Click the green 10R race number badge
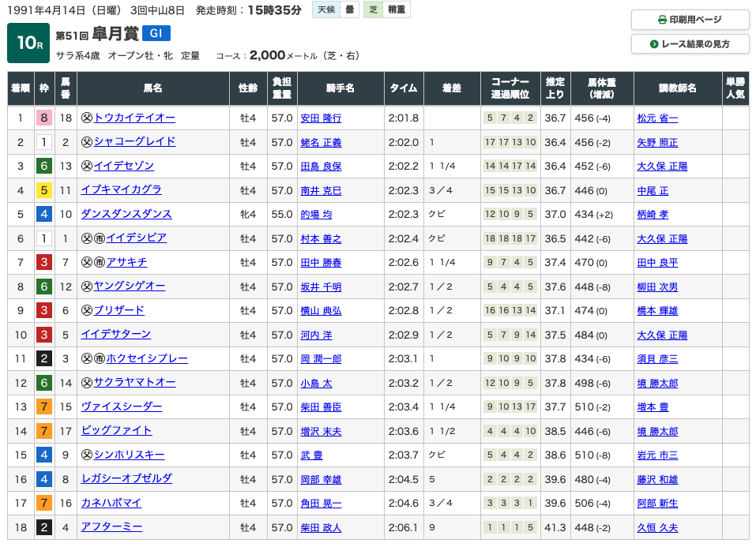The image size is (756, 547). click(28, 43)
